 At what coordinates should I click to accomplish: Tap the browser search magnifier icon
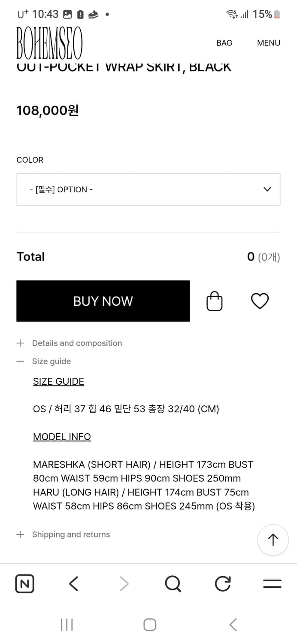pyautogui.click(x=173, y=583)
